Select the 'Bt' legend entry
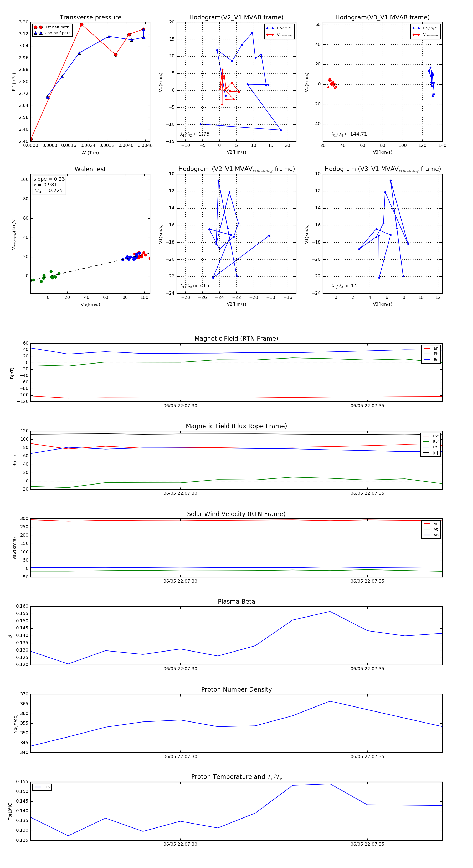Screen dimensions: 473x868 pos(431,354)
